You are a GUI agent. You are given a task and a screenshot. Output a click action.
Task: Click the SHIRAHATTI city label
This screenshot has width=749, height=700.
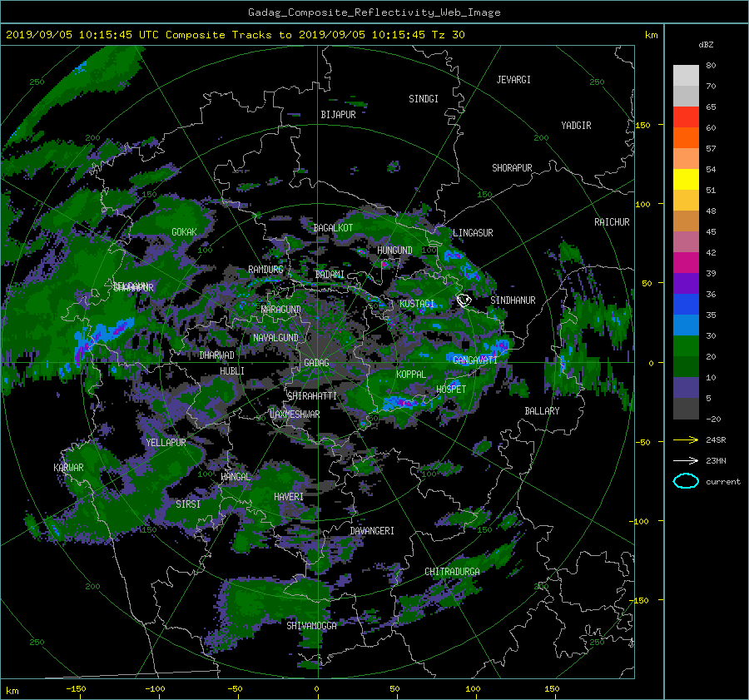coord(312,396)
